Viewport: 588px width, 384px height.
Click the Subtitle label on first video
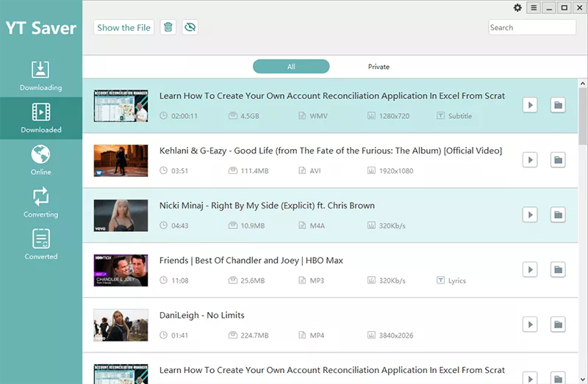[460, 116]
